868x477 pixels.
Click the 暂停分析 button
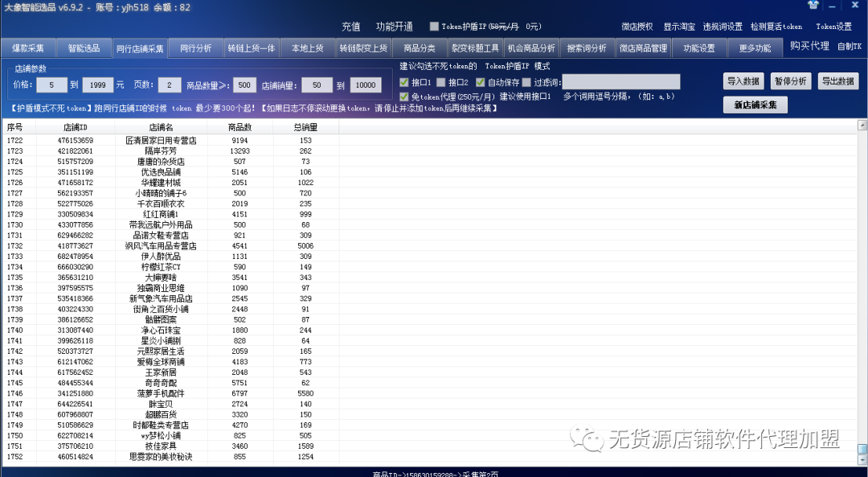(x=791, y=81)
